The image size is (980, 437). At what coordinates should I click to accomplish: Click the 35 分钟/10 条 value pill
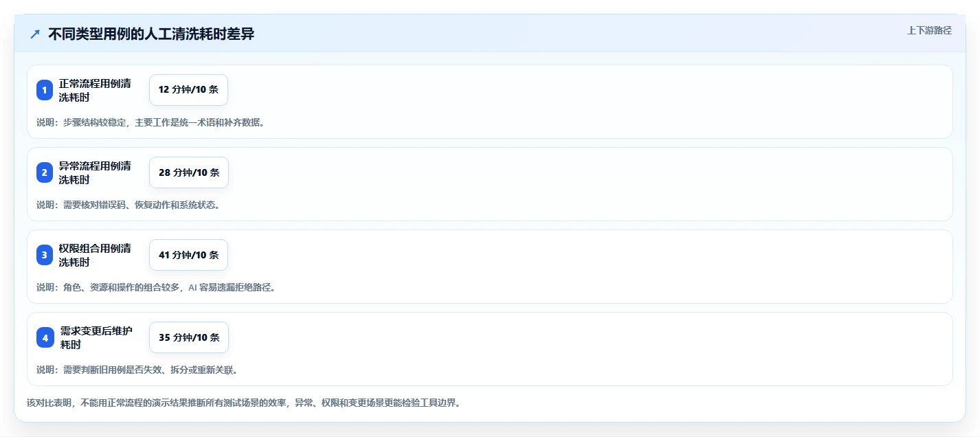click(x=189, y=337)
